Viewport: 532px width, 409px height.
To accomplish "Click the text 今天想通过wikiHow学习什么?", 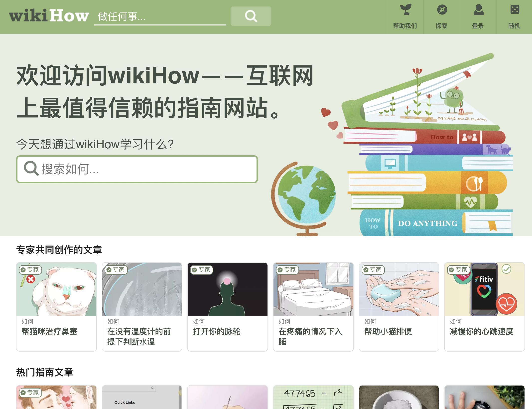I will click(x=95, y=144).
